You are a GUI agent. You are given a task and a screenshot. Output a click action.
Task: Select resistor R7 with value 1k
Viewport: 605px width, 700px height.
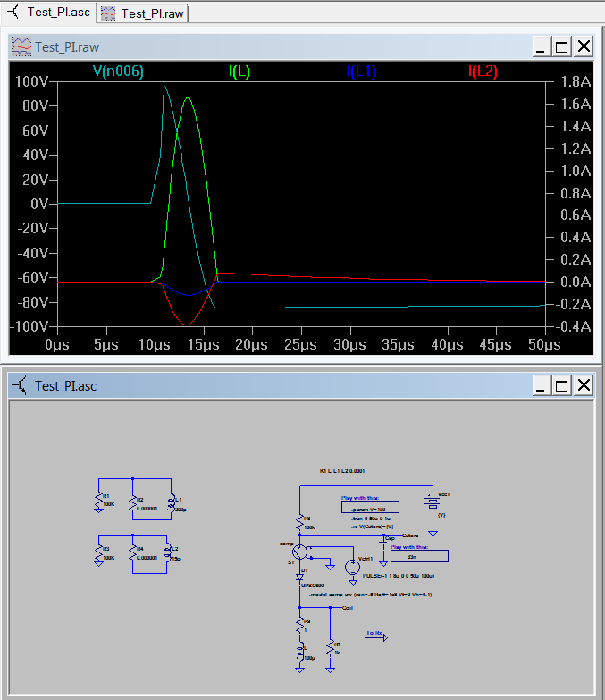click(330, 648)
